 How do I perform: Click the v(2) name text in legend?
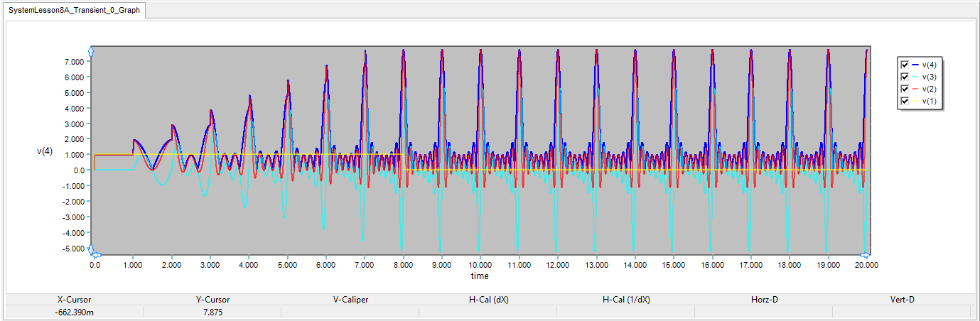[x=930, y=89]
